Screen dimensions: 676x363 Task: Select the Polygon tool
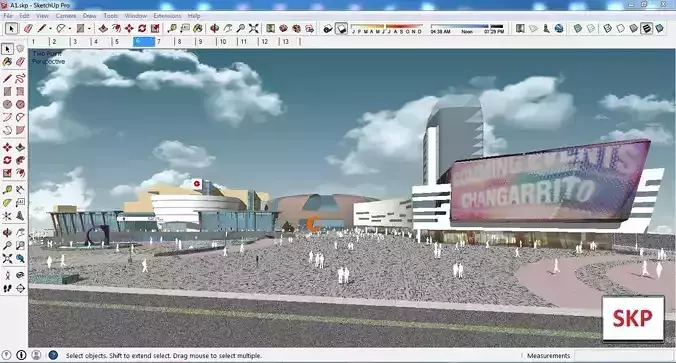point(20,104)
